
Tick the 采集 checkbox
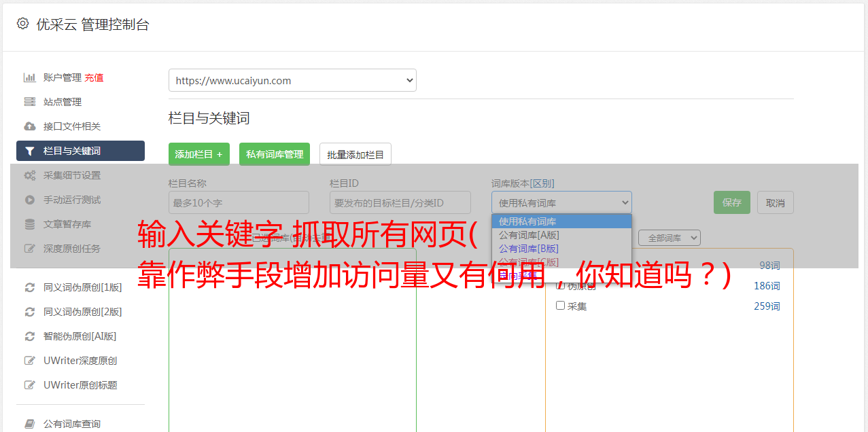(561, 306)
